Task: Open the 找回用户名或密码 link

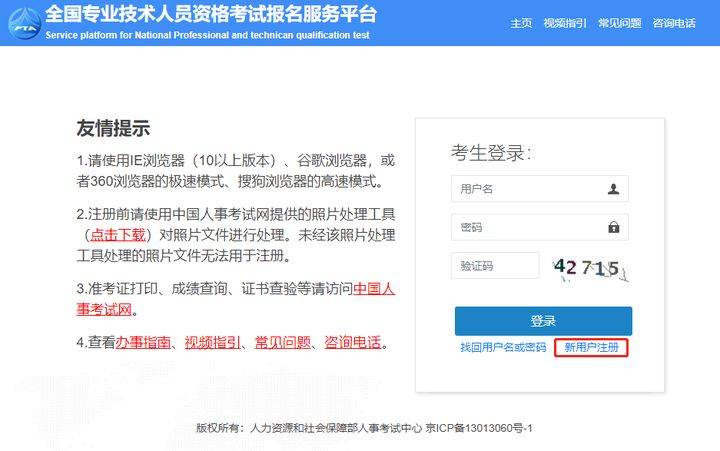Action: click(x=503, y=347)
